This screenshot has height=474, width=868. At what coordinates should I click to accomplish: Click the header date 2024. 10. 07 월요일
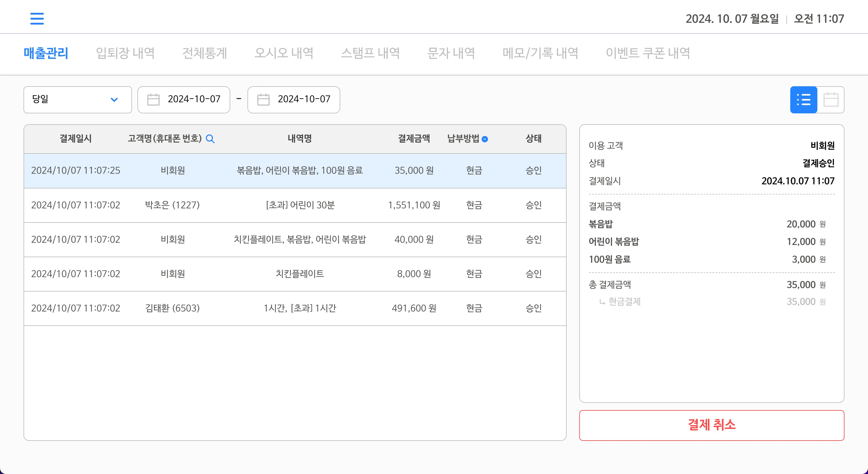[732, 18]
